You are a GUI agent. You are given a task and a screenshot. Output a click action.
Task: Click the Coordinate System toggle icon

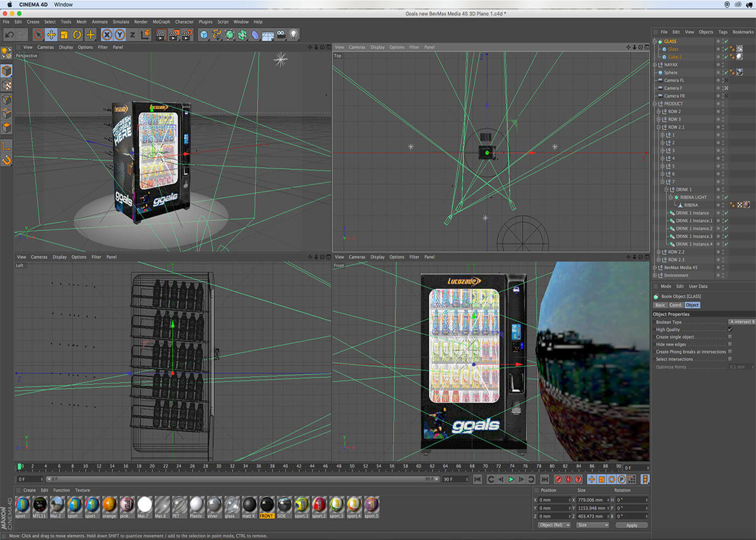coord(146,35)
